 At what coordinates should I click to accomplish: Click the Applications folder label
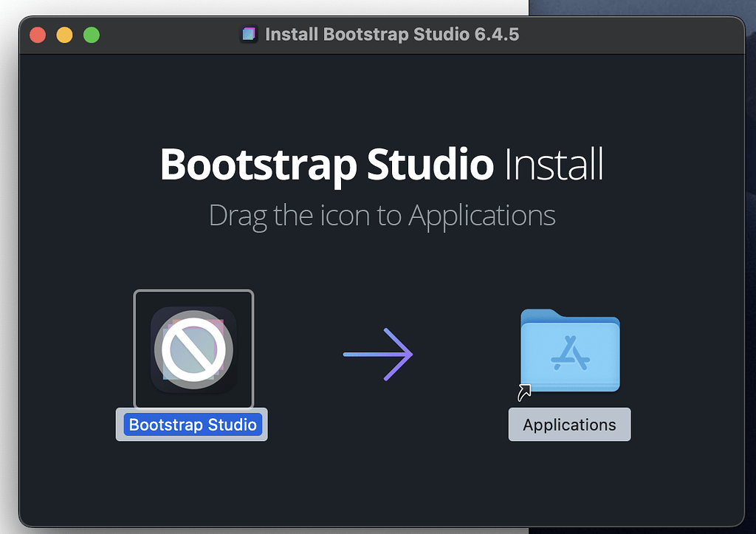[x=569, y=425]
